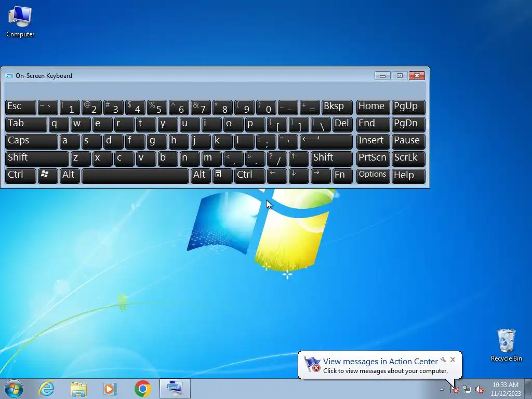Show desktop button at taskbar end
This screenshot has width=532, height=399.
pyautogui.click(x=529, y=389)
